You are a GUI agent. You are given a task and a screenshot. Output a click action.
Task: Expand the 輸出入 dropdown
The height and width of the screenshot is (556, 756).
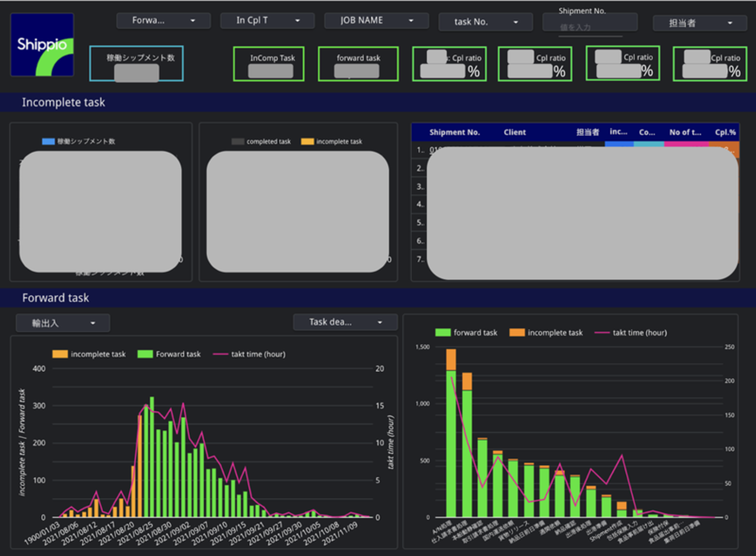tap(63, 323)
